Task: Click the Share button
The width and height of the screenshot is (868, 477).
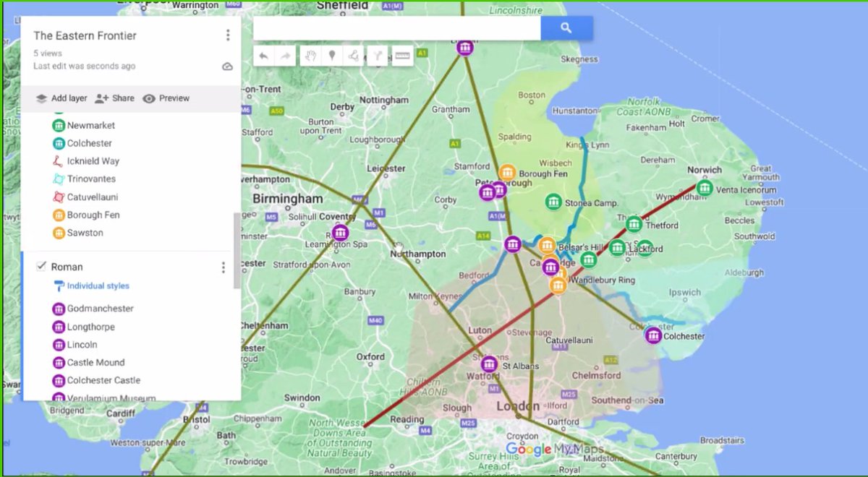Action: point(114,98)
